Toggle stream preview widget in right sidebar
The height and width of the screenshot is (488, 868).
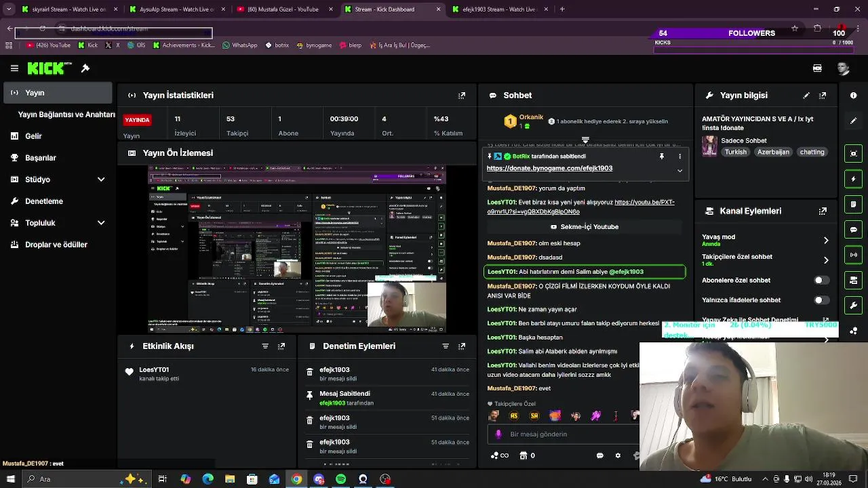(854, 153)
